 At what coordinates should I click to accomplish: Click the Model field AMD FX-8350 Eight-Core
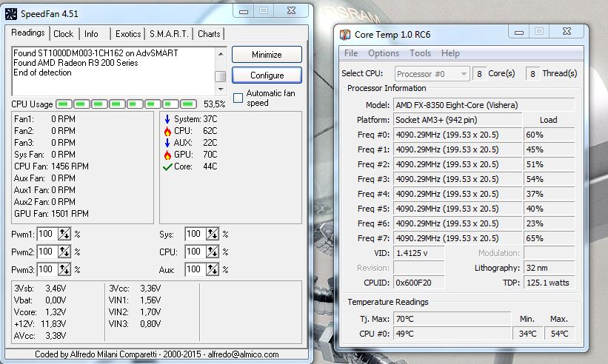pyautogui.click(x=484, y=105)
